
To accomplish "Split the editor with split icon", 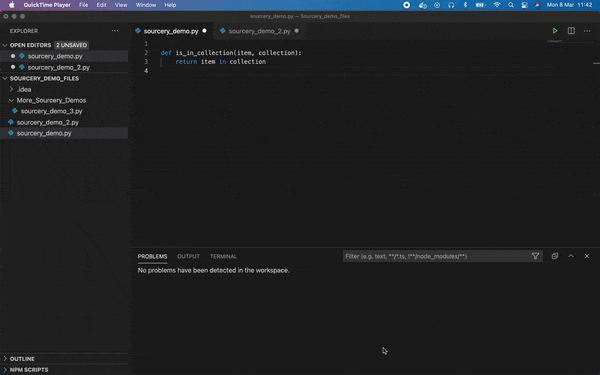I will pos(571,31).
